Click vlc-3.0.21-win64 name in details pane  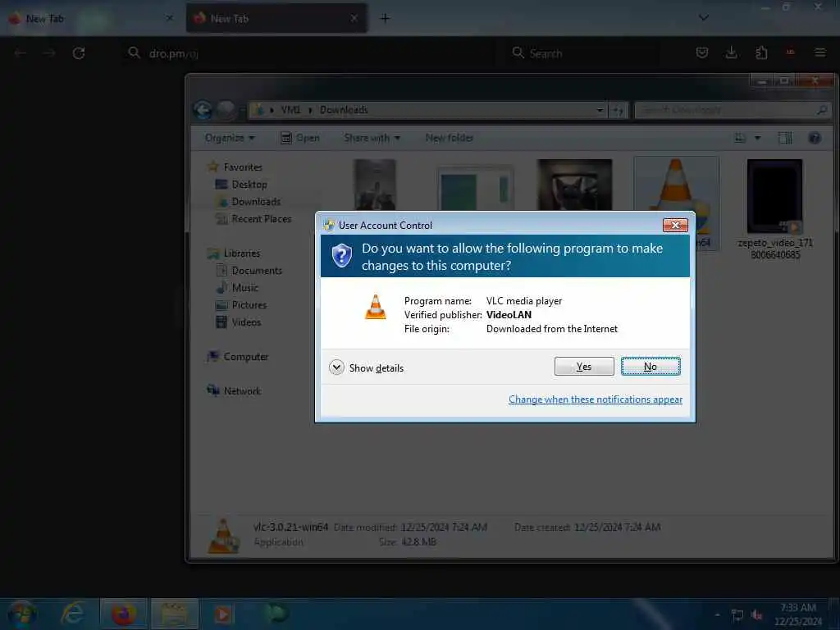290,527
